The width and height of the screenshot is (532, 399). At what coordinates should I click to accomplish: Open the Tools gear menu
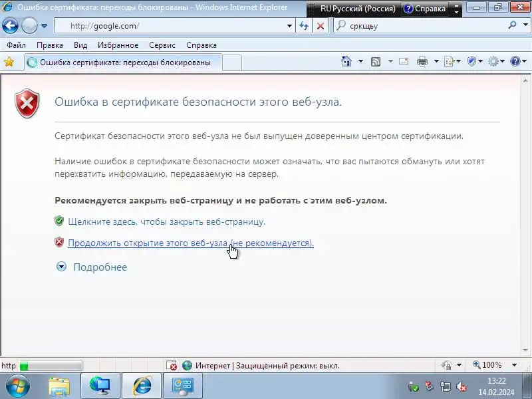tap(496, 61)
